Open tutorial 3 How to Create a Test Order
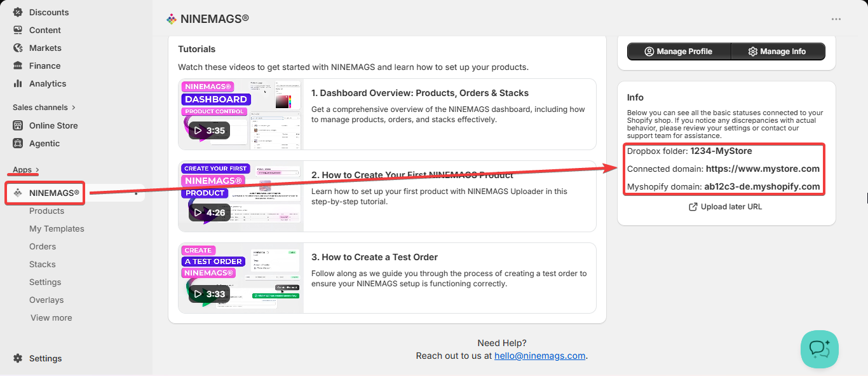This screenshot has height=376, width=868. (374, 257)
